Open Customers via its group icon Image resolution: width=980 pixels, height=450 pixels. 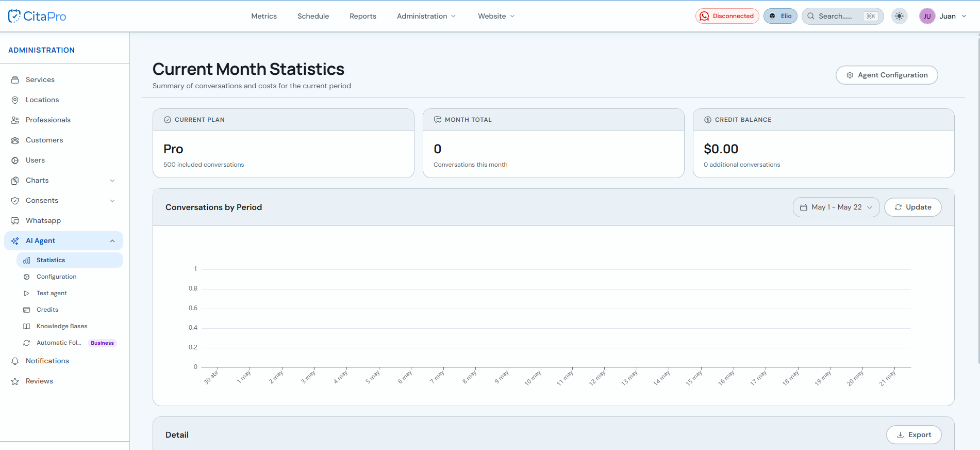point(15,140)
